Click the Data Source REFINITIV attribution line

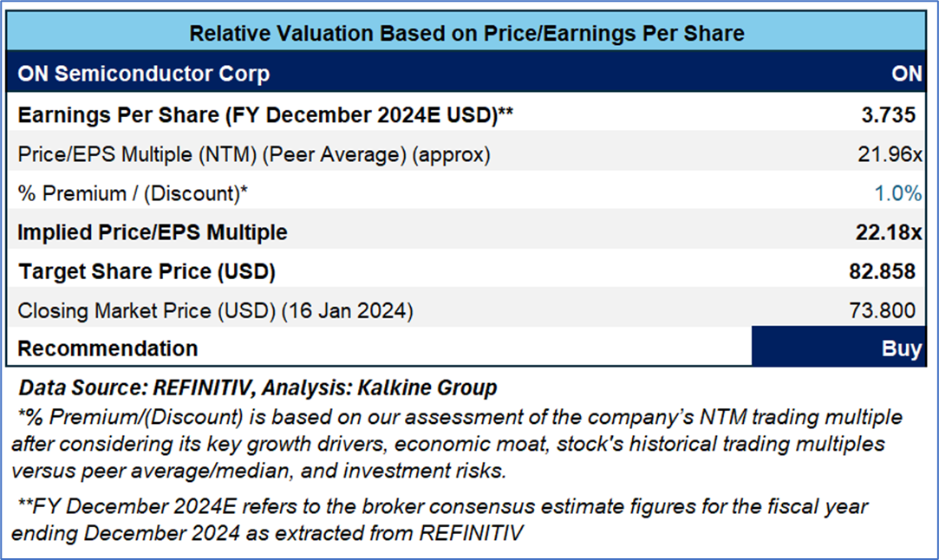coord(258,387)
